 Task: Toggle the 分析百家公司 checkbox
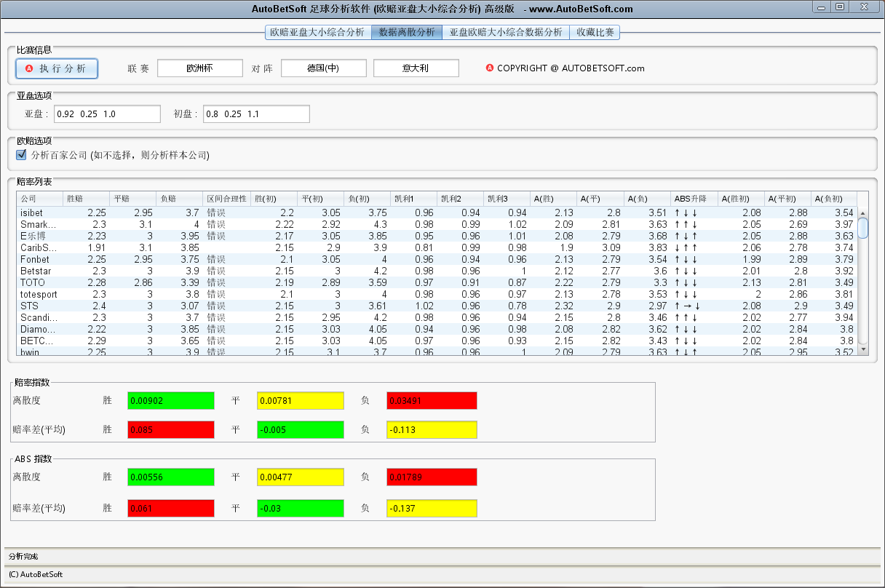tap(21, 155)
